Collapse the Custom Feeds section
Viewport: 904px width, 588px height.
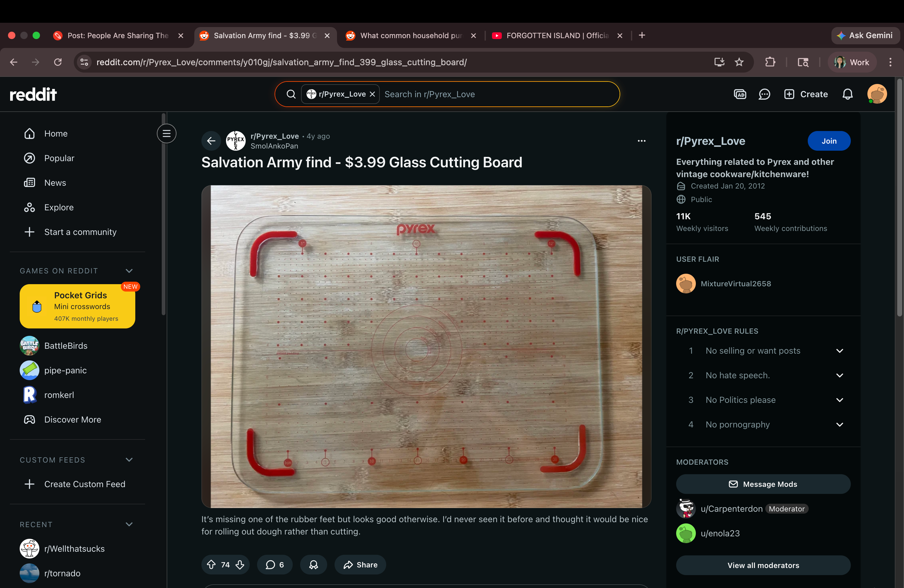129,460
